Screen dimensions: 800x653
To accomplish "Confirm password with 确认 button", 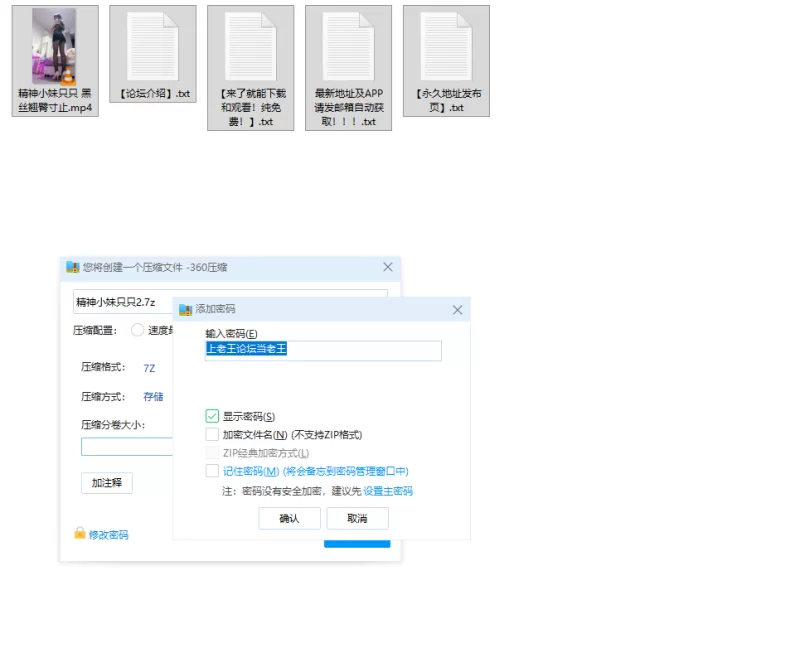I will [x=289, y=518].
